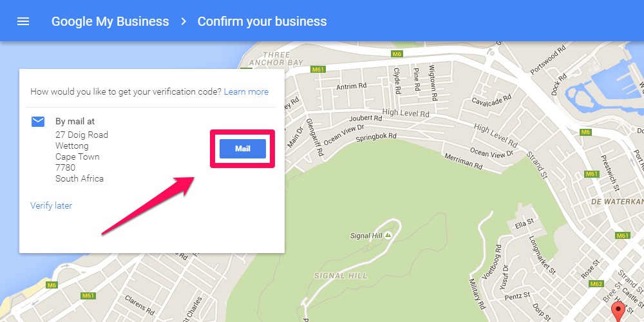Open the Learn more link
The width and height of the screenshot is (644, 322).
click(x=246, y=91)
